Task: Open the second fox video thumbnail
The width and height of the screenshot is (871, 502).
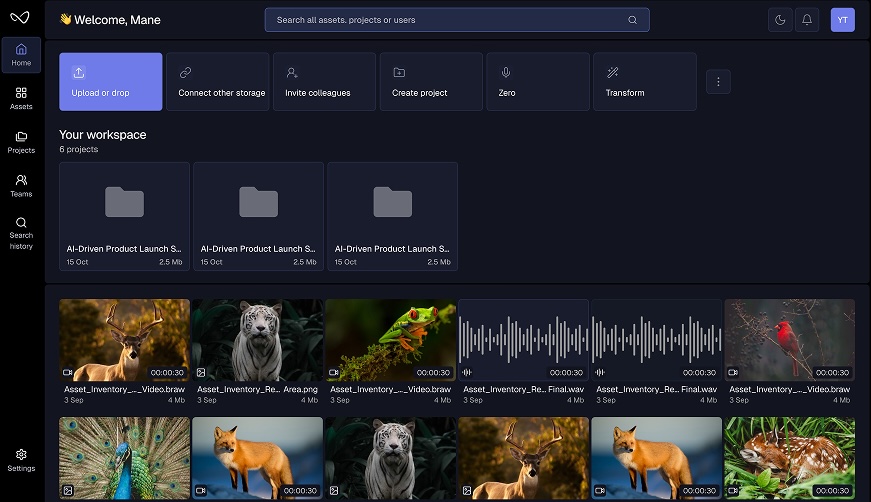Action: (657, 458)
